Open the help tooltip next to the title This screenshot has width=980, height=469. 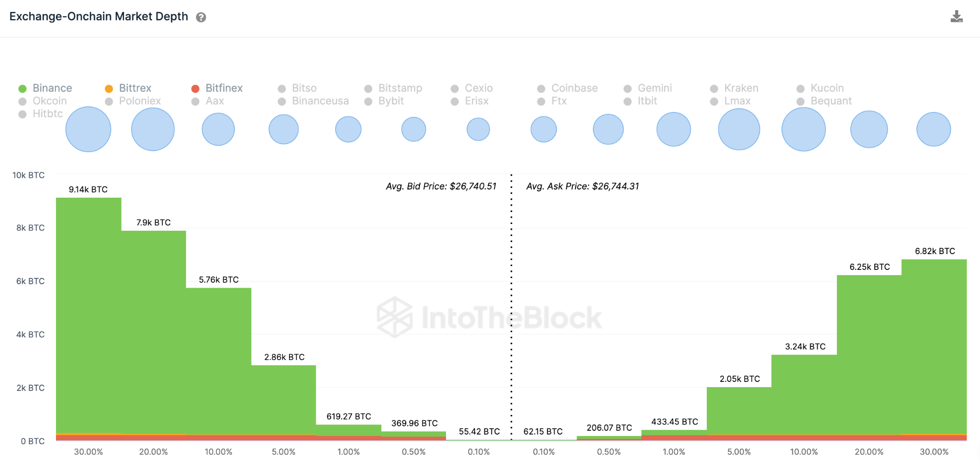[x=201, y=17]
